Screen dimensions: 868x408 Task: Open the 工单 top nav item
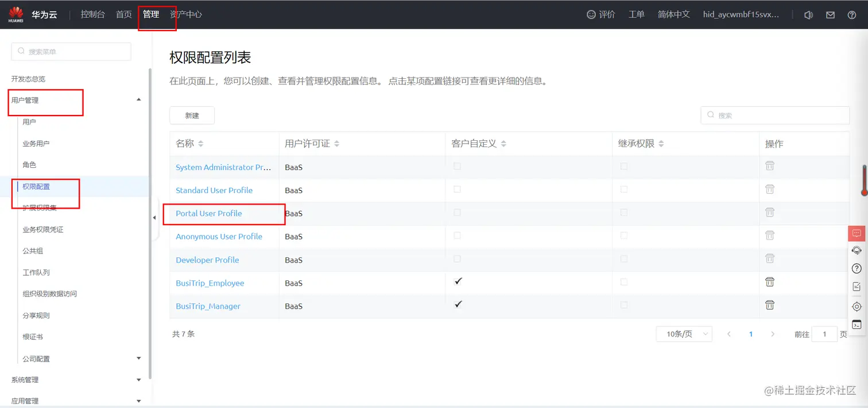click(637, 14)
